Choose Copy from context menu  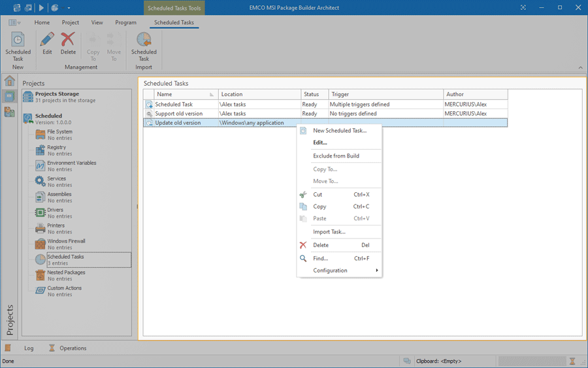tap(339, 207)
